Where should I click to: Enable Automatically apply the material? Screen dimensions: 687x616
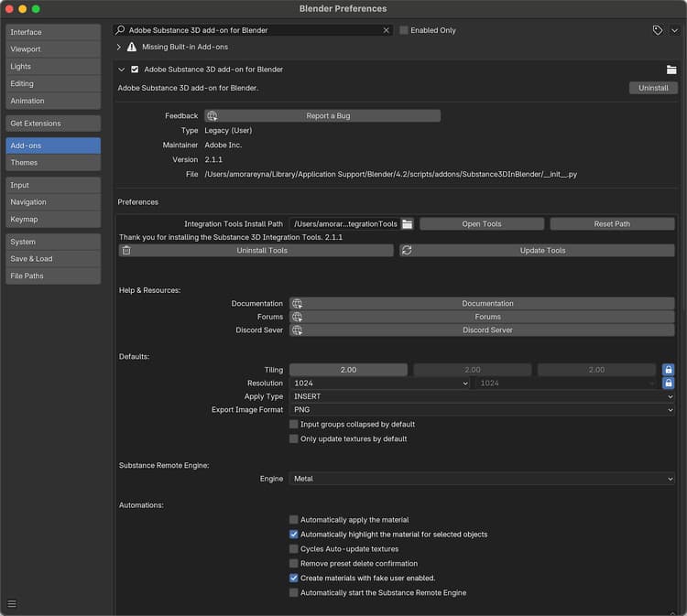tap(293, 520)
